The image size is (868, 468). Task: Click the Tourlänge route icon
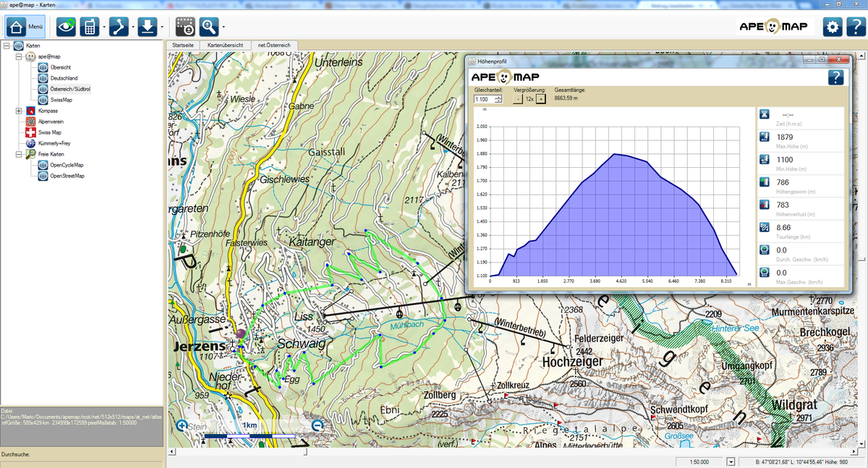(765, 227)
